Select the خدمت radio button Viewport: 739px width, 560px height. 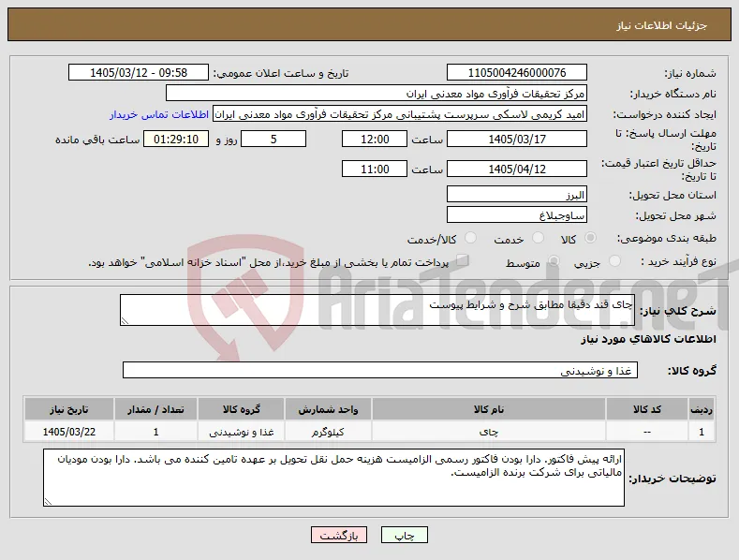(x=538, y=238)
